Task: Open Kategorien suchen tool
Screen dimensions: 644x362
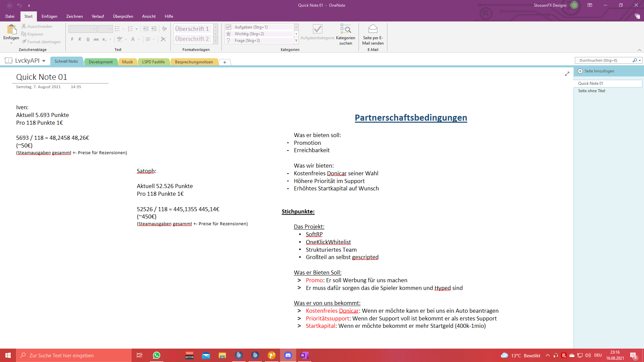Action: [x=345, y=34]
